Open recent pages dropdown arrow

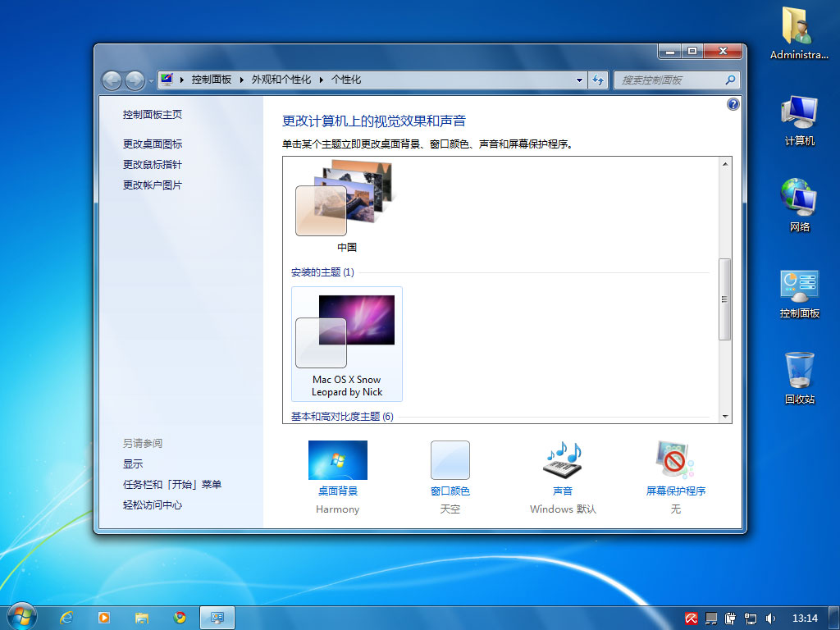(x=151, y=81)
